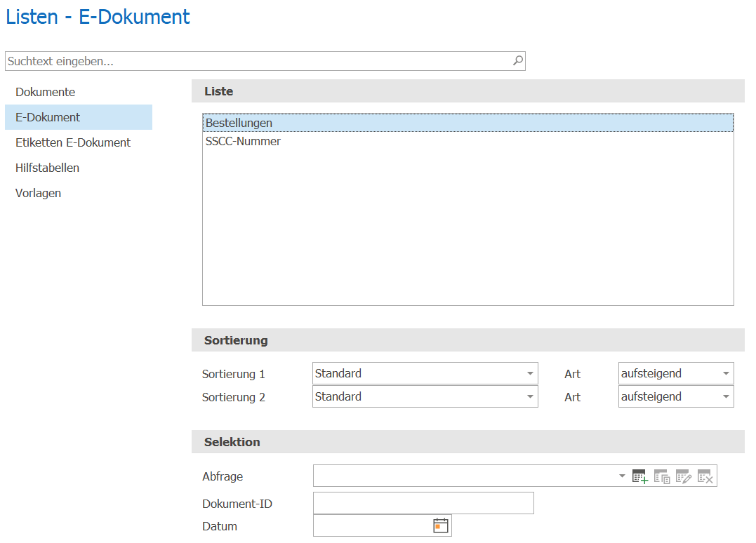Click the magnifier search icon
This screenshot has height=543, width=756.
pyautogui.click(x=518, y=61)
